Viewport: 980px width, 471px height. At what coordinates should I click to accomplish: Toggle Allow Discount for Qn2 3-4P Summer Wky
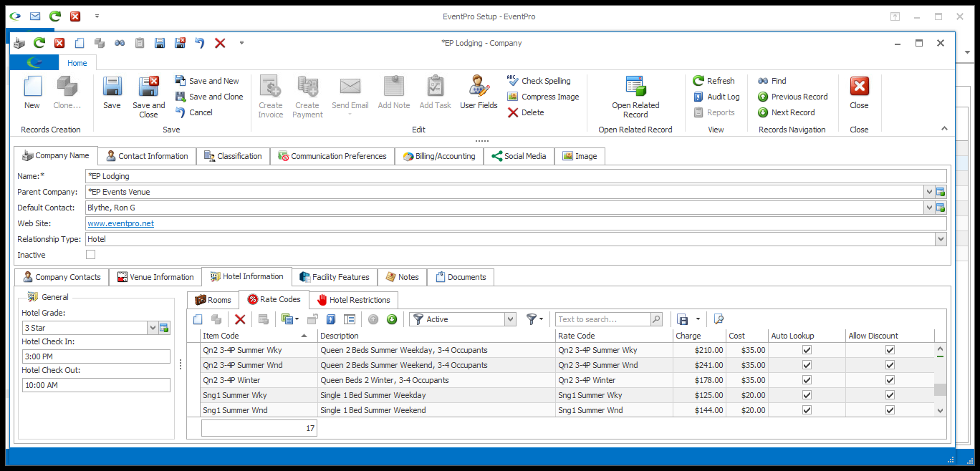tap(890, 350)
